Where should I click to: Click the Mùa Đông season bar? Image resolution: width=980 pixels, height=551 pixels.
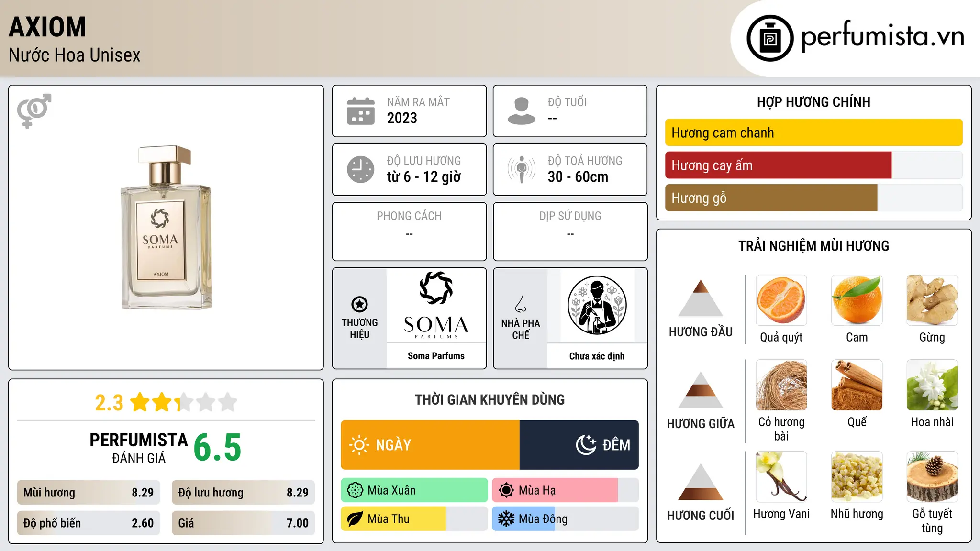tap(566, 519)
